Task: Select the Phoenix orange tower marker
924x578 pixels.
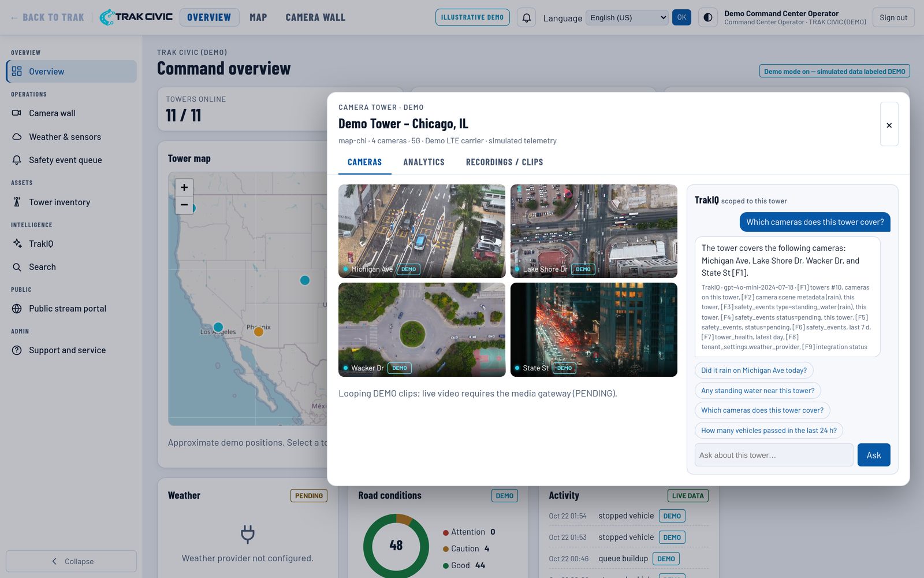Action: [259, 332]
